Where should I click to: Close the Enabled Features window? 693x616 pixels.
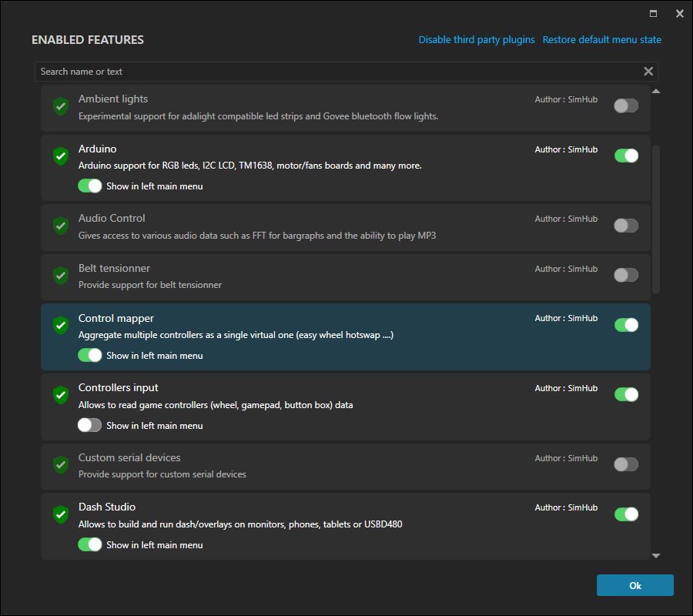[680, 14]
